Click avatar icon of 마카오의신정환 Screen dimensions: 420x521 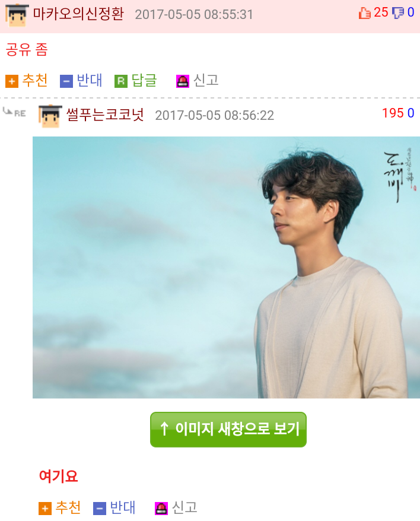17,15
